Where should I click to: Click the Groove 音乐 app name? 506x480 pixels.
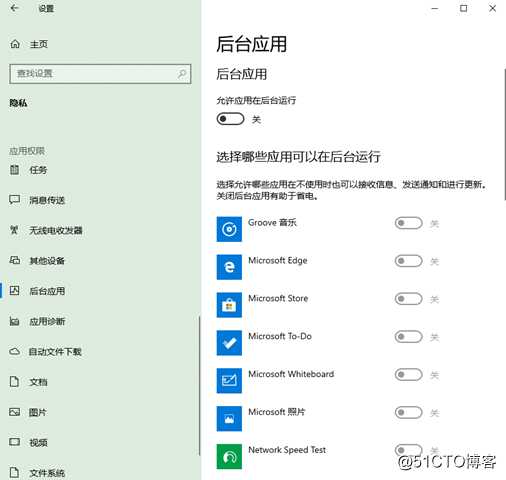(x=272, y=223)
